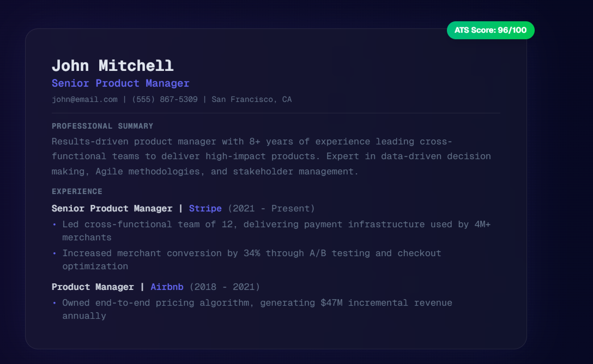Click the San Francisco, CA location text

(x=251, y=99)
